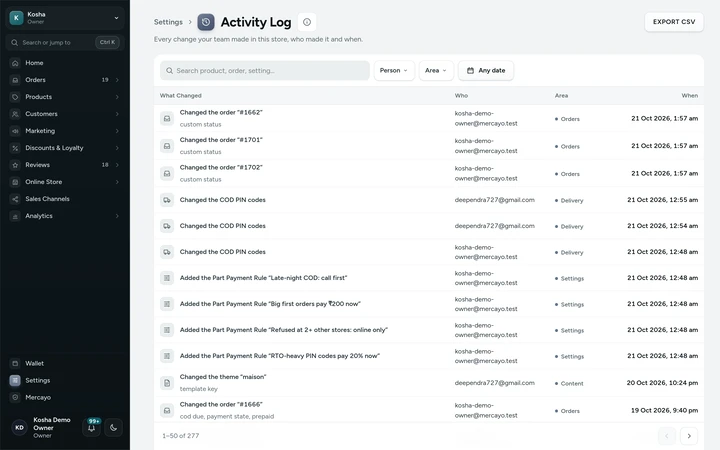Click deependra727@gmail.com in 12:54 am row

[x=495, y=226]
